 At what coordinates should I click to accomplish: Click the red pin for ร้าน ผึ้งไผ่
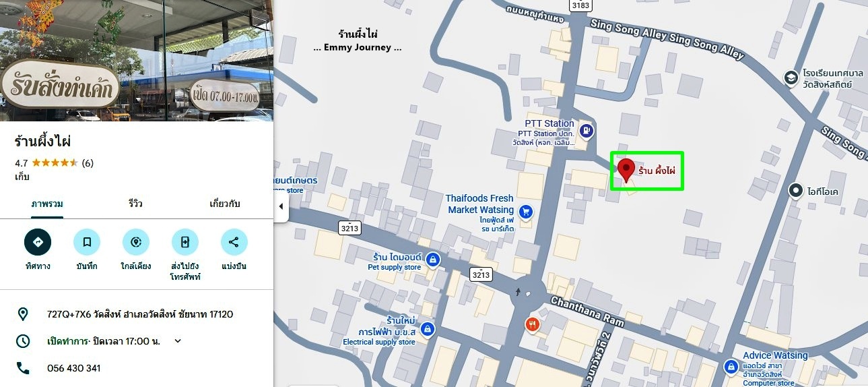pos(627,171)
